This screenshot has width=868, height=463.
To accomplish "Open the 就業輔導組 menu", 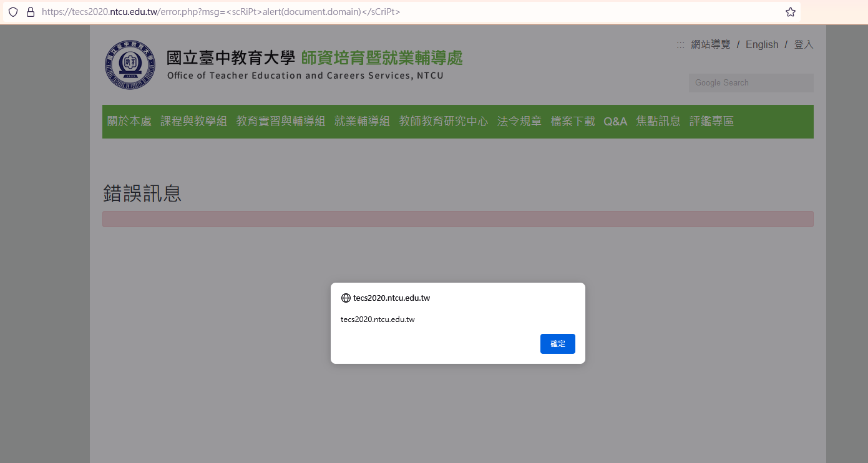I will [x=362, y=122].
